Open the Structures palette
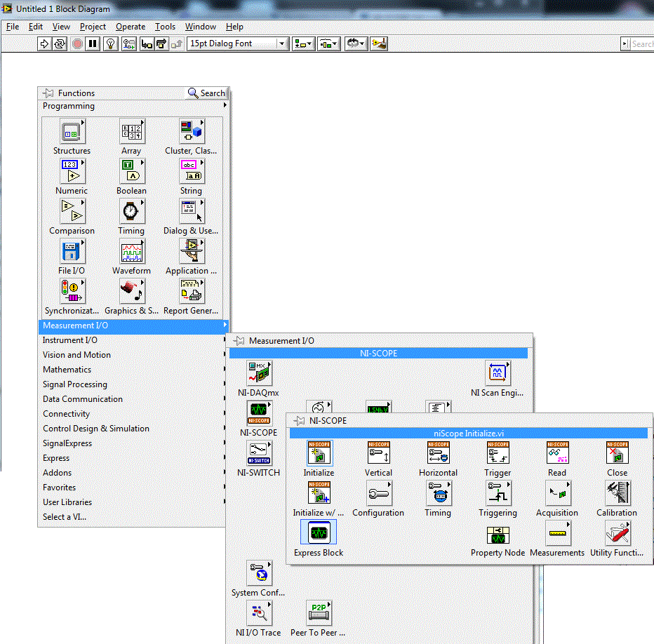This screenshot has height=644, width=654. (x=72, y=131)
